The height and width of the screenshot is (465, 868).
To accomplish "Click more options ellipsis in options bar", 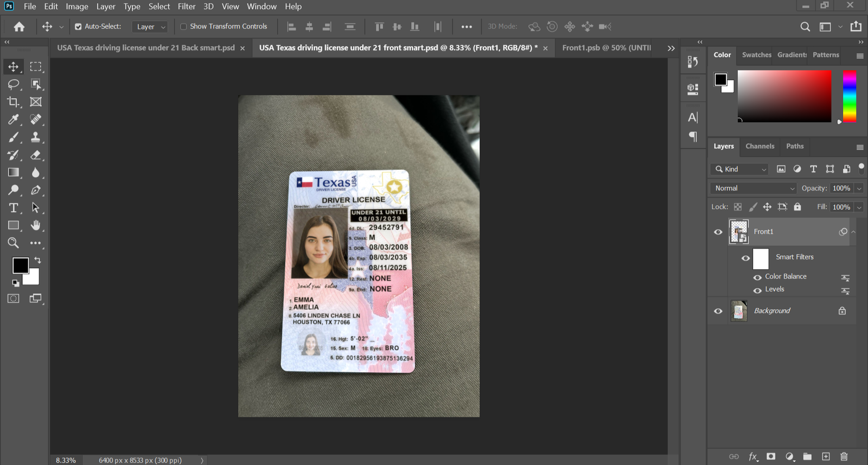I will pos(467,27).
